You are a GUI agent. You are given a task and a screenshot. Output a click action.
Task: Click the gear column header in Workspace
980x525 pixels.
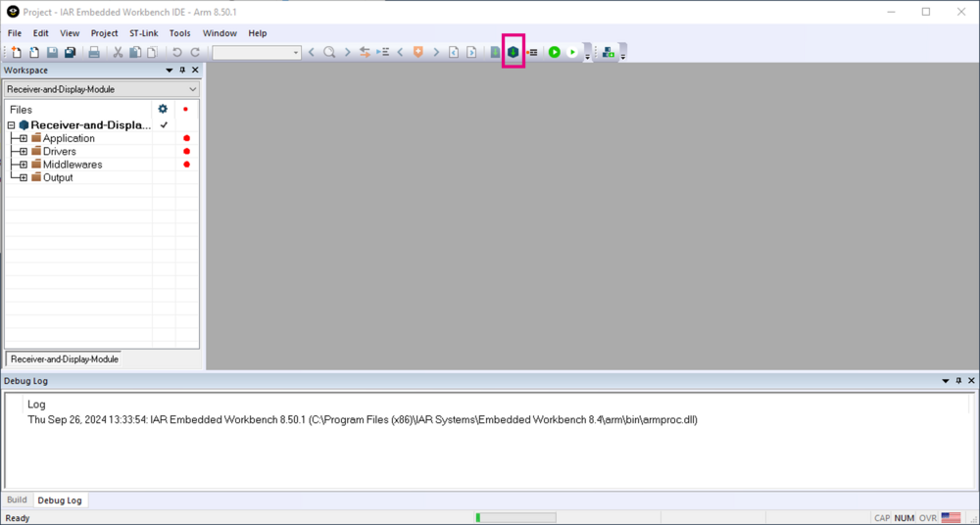coord(163,109)
